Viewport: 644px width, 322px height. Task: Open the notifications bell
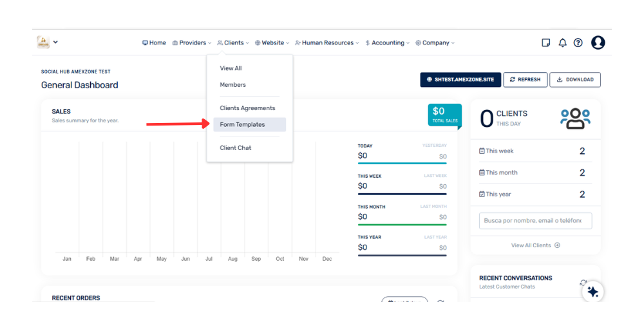click(562, 43)
